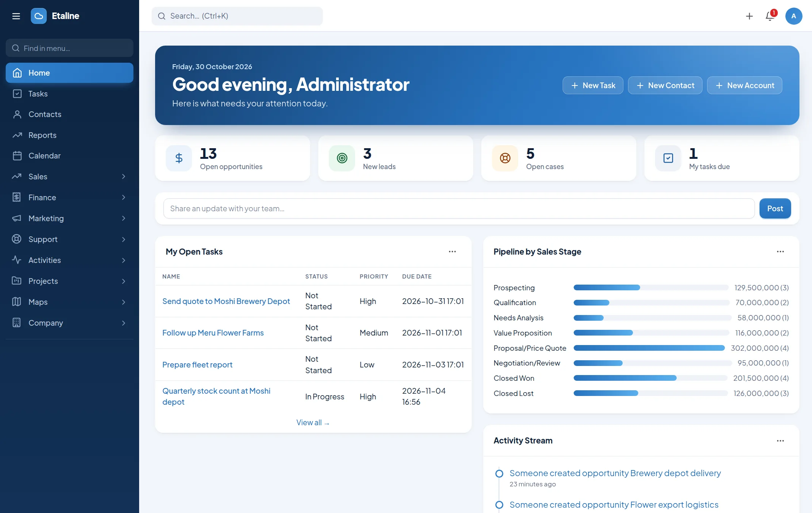Open Calendar from sidebar
The image size is (812, 513).
click(x=70, y=156)
